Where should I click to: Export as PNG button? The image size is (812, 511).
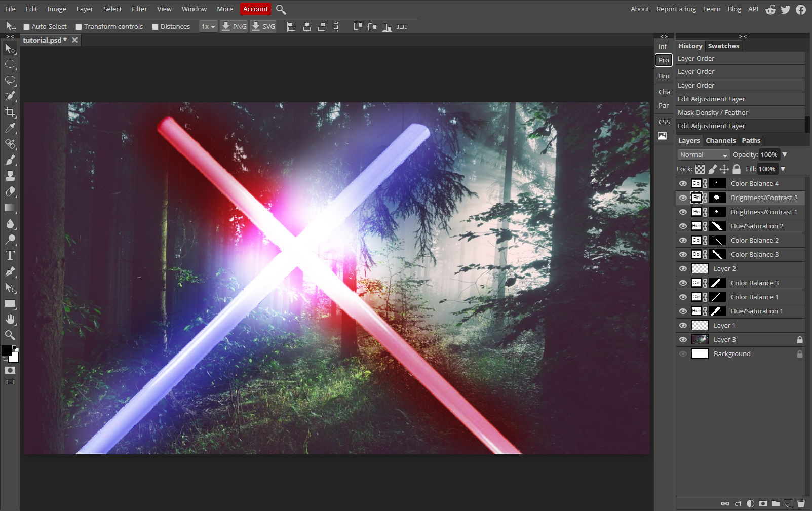tap(234, 27)
